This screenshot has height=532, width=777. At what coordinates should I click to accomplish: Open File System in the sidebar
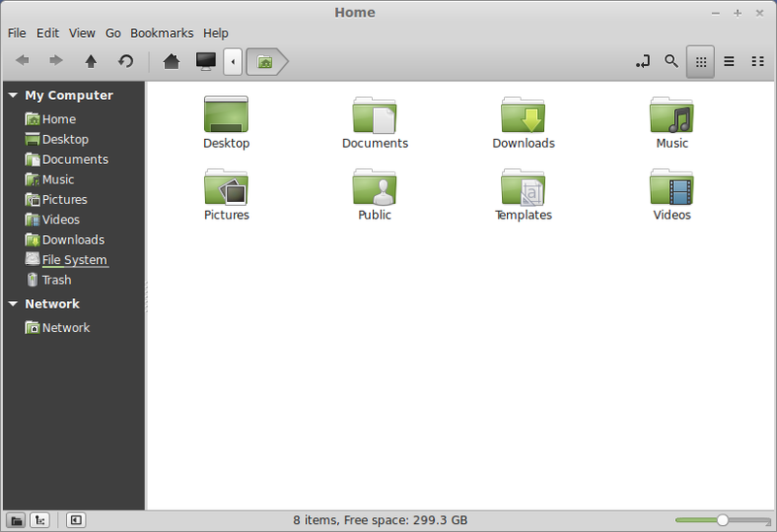coord(74,259)
